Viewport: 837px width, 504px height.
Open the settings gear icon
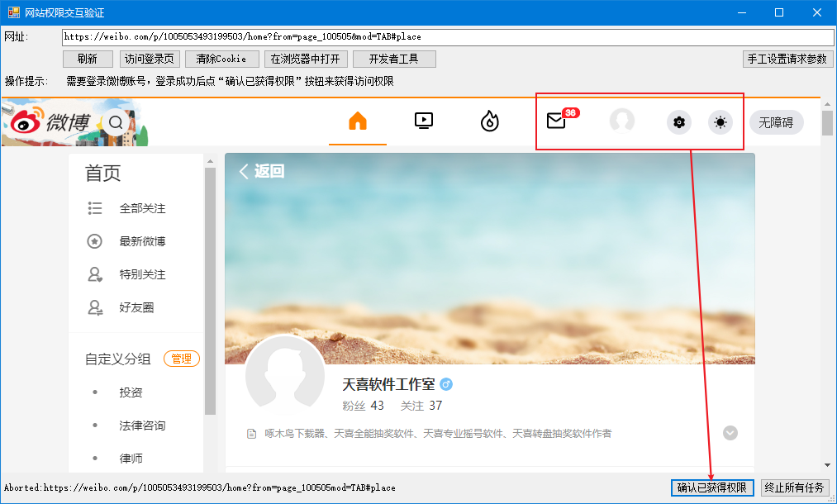tap(679, 122)
